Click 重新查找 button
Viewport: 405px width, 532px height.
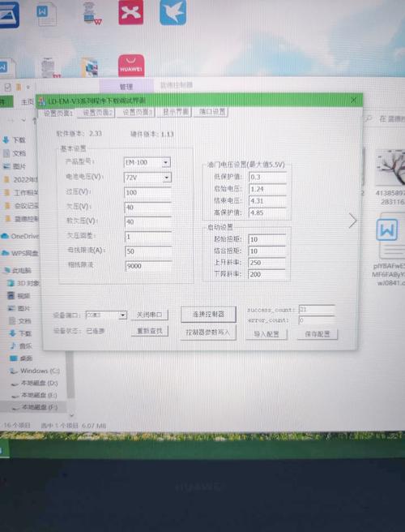coord(150,331)
